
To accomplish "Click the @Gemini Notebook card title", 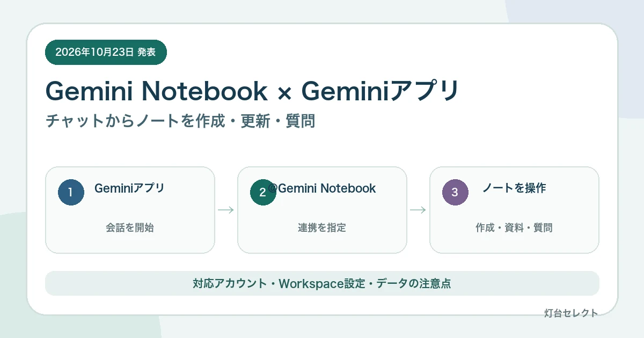I will pos(322,188).
